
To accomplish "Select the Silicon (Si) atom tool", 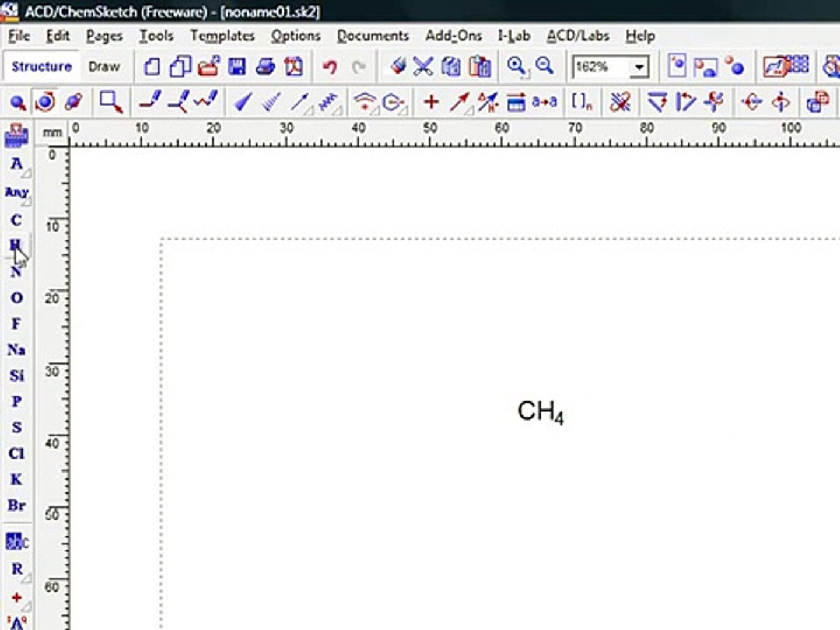I will 16,375.
